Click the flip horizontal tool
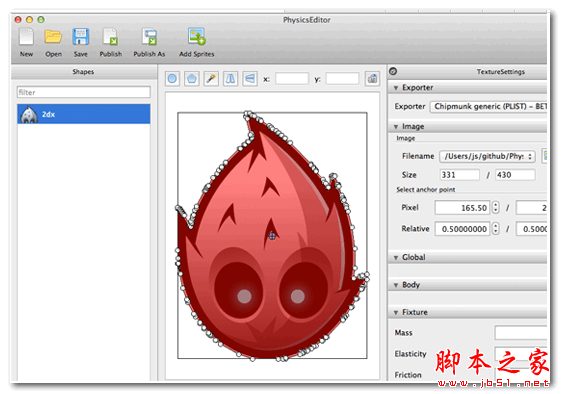Image resolution: width=561 pixels, height=394 pixels. (x=230, y=78)
